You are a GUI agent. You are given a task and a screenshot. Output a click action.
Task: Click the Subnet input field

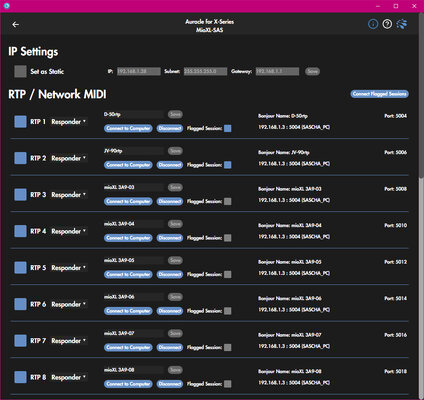point(205,71)
